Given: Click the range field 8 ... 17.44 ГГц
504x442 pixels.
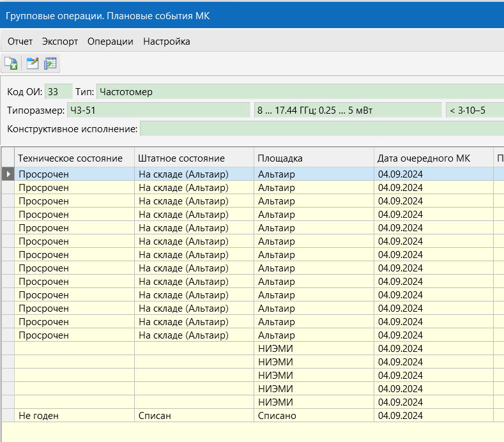Looking at the screenshot, I should click(347, 111).
